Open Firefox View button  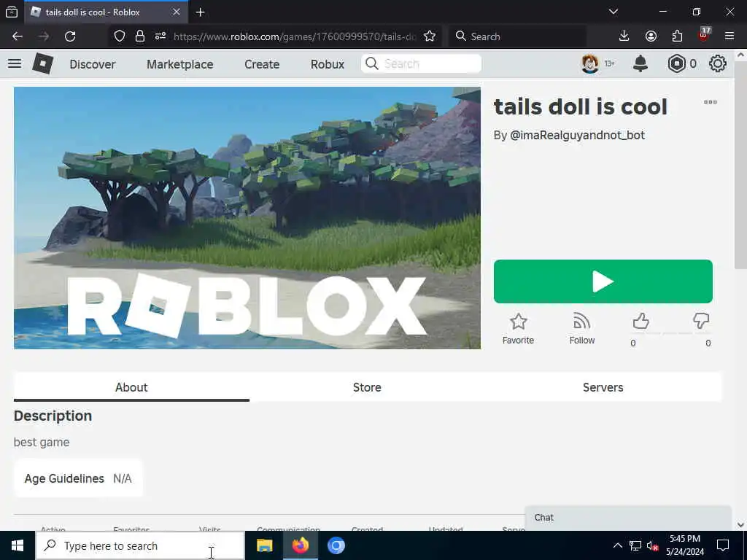pyautogui.click(x=12, y=12)
